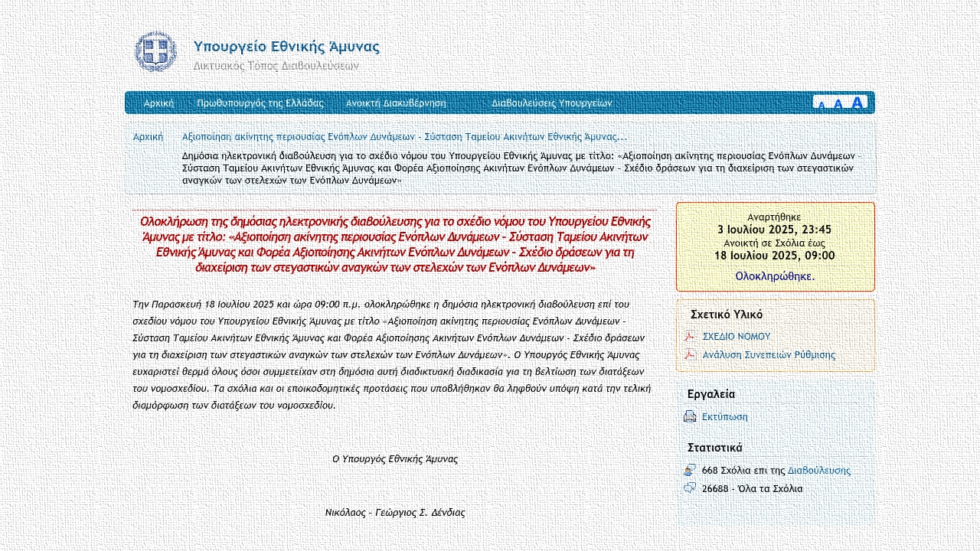
Task: Click the comments icon beside 668 Σχόλια
Action: click(690, 470)
